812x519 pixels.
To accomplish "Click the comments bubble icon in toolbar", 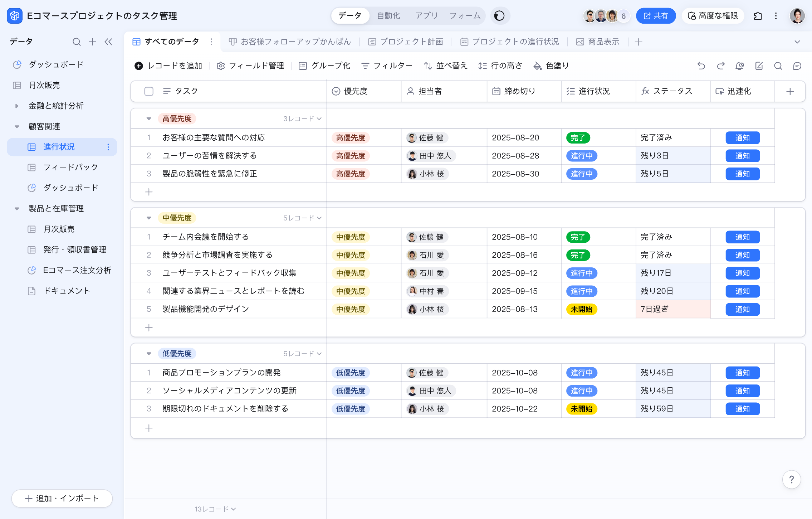I will click(x=797, y=66).
